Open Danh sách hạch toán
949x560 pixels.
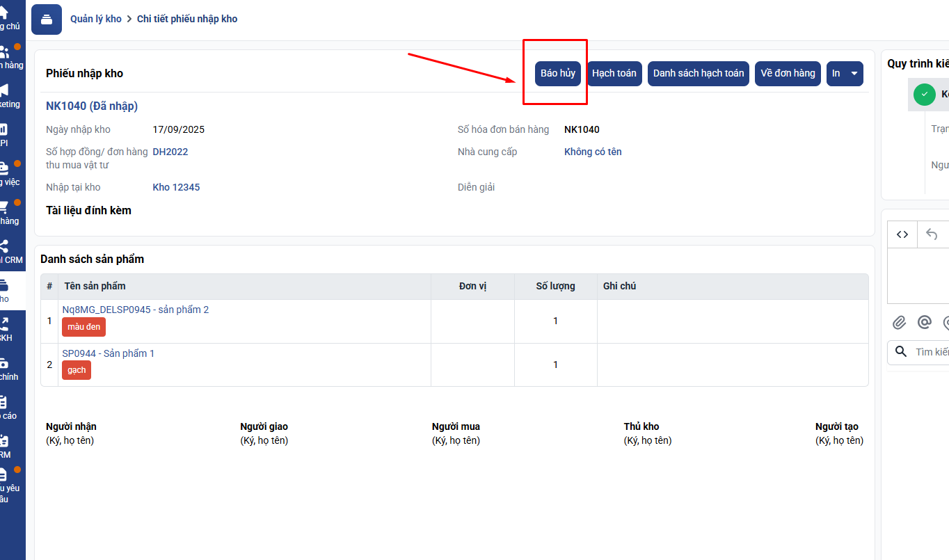pyautogui.click(x=698, y=74)
